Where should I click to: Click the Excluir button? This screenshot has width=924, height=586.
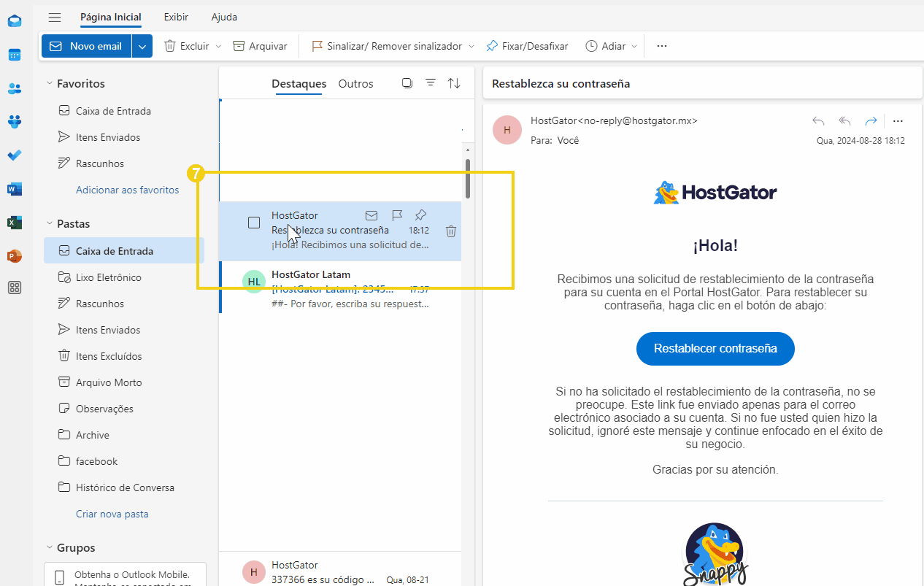coord(188,46)
